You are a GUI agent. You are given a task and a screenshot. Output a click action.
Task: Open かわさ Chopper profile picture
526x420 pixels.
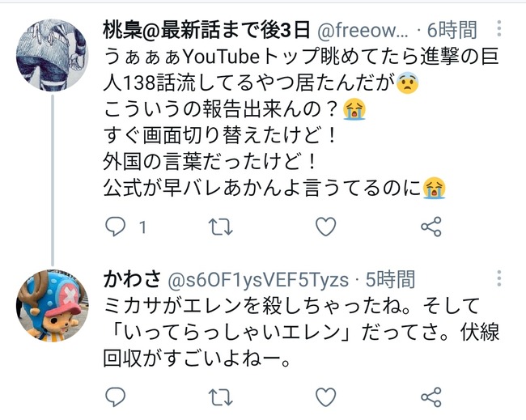pos(53,305)
